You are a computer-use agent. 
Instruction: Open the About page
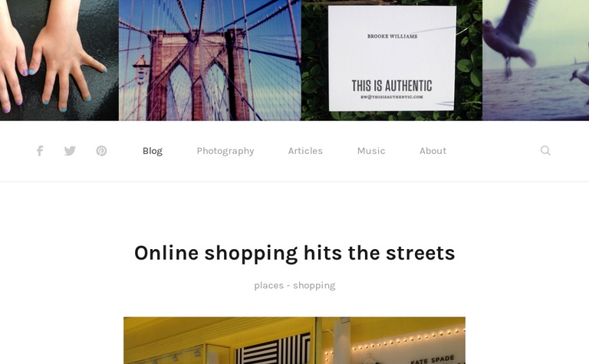coord(433,151)
